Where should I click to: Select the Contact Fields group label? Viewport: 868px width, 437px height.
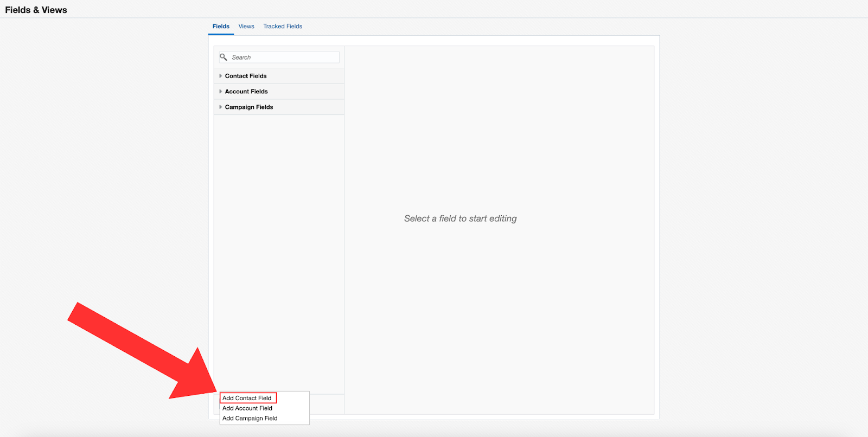pos(246,76)
